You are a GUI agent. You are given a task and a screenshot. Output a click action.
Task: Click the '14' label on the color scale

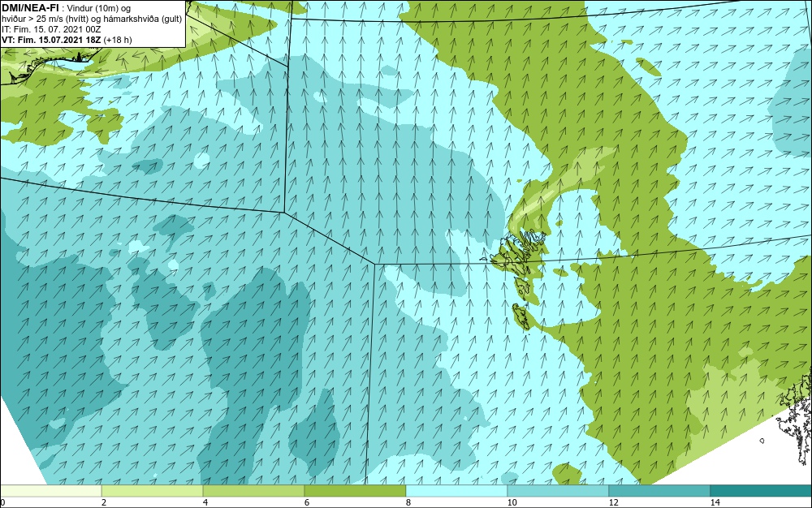pyautogui.click(x=715, y=503)
